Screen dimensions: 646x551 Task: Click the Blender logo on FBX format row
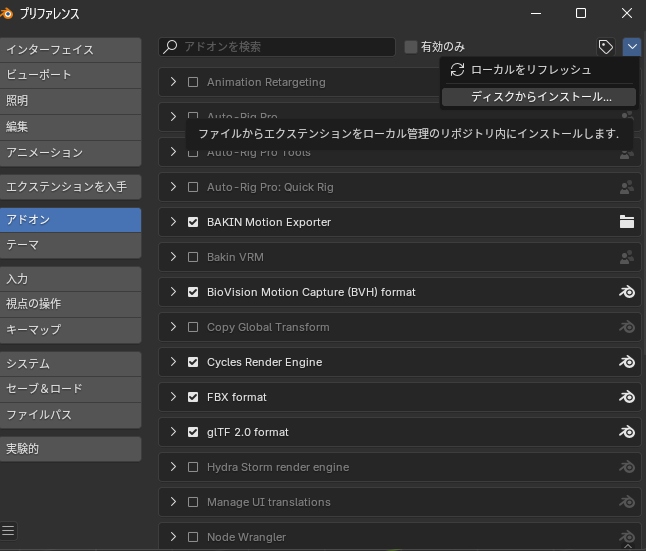(x=627, y=397)
